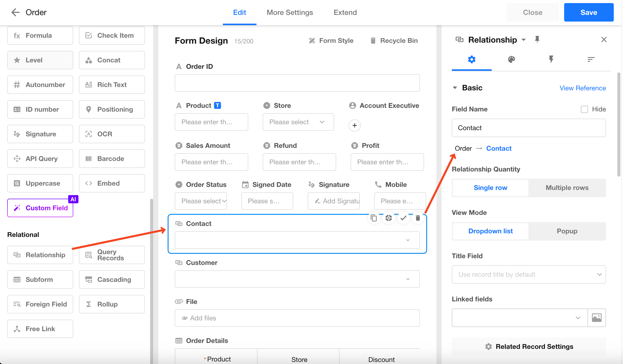Image resolution: width=623 pixels, height=364 pixels.
Task: Add an Account Executive with the plus button
Action: click(354, 126)
